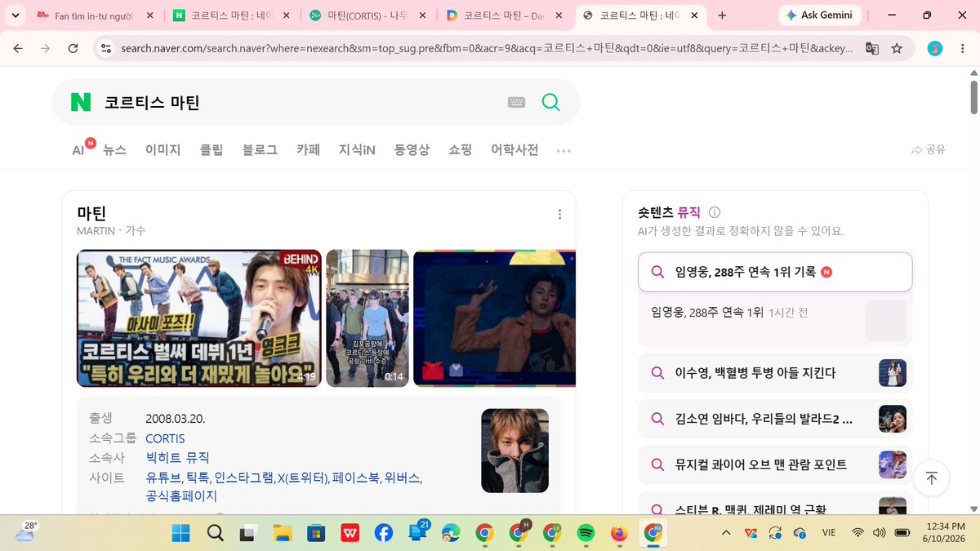The image size is (980, 551).
Task: Click 뮤지컬 콰이어 오브 맨 관람 포인트 item
Action: click(775, 464)
